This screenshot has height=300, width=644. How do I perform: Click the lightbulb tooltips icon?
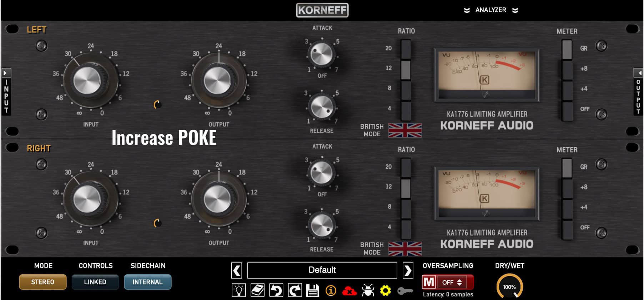coord(238,290)
